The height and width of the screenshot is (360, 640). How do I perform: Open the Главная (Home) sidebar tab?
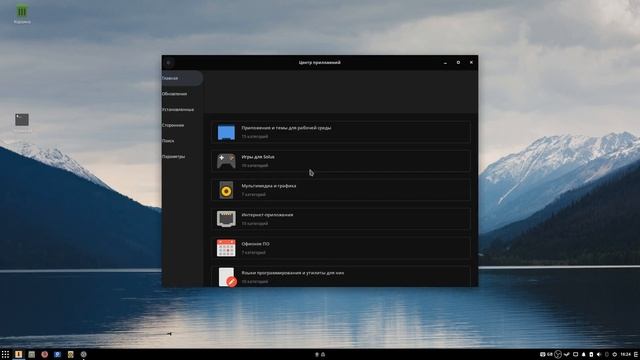tap(182, 78)
